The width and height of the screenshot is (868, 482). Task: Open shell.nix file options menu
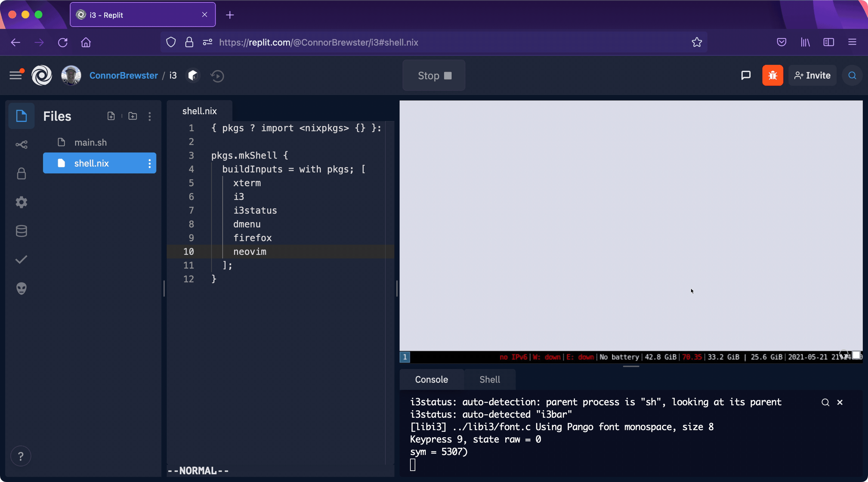(150, 163)
